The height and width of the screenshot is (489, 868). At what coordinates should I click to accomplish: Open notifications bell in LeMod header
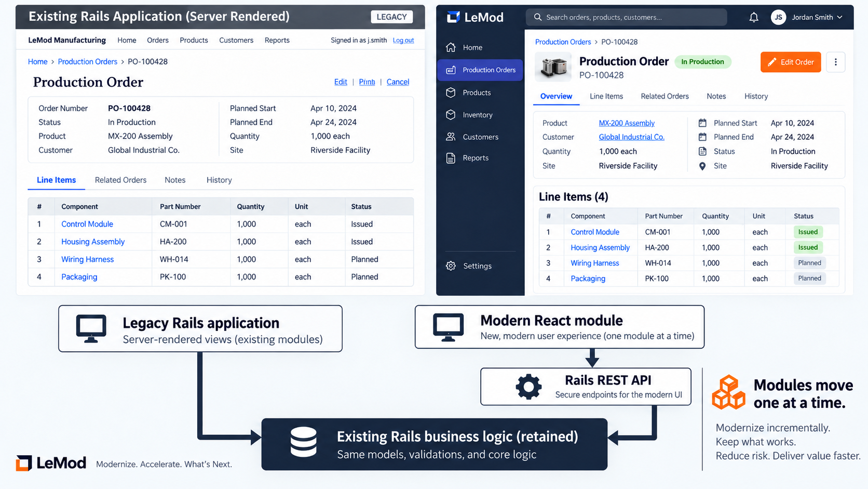tap(754, 17)
